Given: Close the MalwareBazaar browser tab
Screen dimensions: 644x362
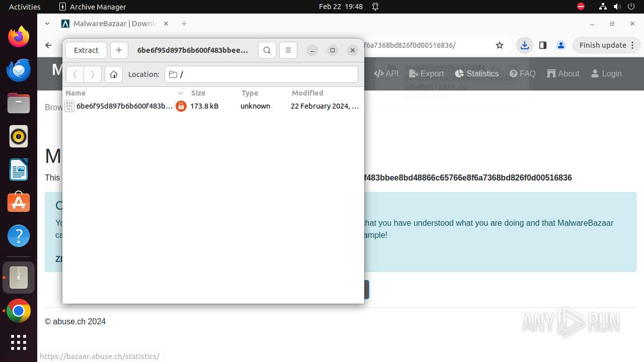Looking at the screenshot, I should click(166, 24).
